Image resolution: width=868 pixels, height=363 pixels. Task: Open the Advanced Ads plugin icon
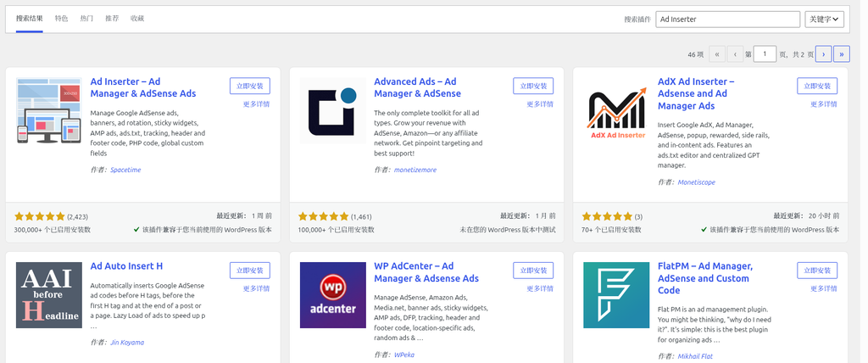[332, 111]
